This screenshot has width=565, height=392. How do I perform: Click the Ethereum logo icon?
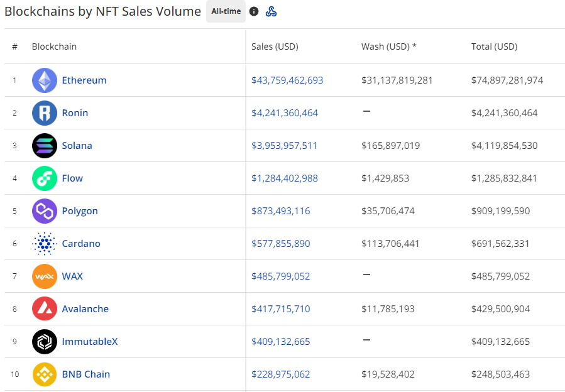[45, 80]
